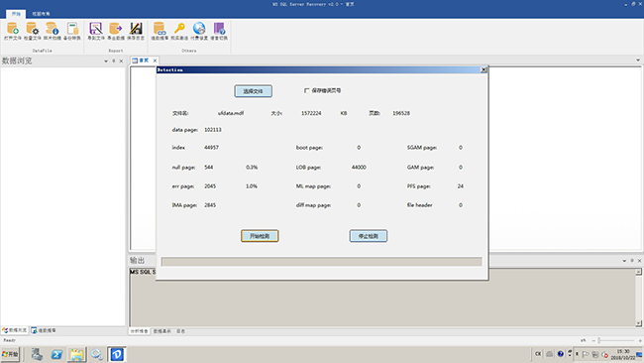Click the zoom in plus button
The height and width of the screenshot is (363, 644).
[x=640, y=340]
